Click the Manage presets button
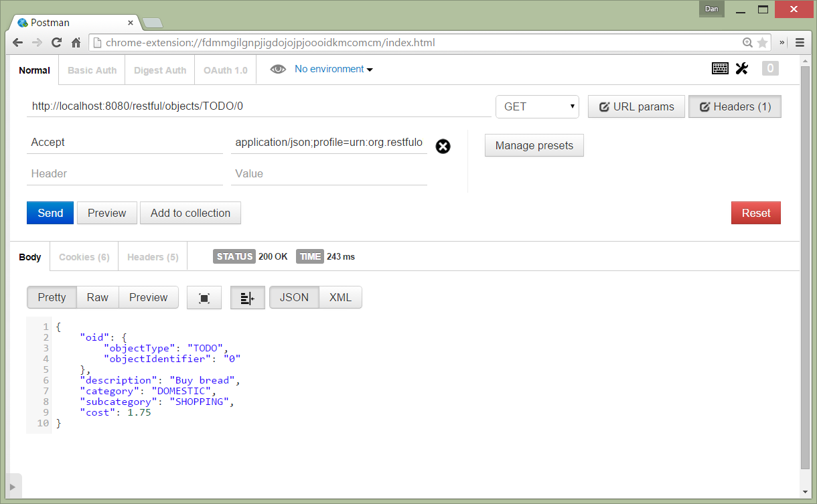Screen dimensions: 817x504 click(x=534, y=145)
